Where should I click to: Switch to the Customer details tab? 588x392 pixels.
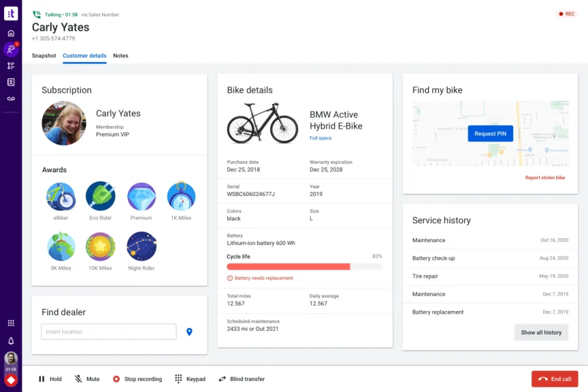pyautogui.click(x=84, y=56)
